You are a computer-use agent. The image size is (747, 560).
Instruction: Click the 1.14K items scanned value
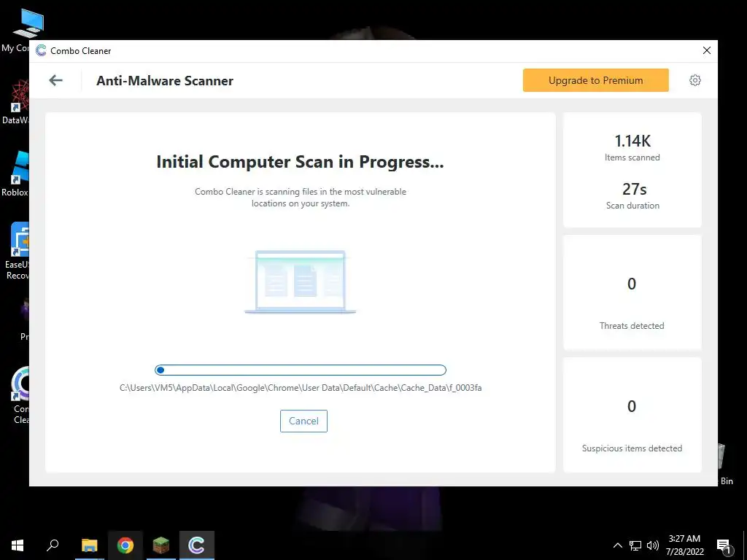632,141
